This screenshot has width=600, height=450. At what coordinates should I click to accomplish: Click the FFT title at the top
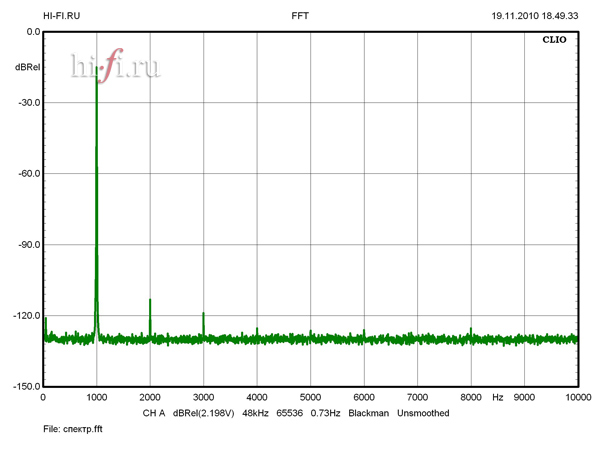coord(299,16)
